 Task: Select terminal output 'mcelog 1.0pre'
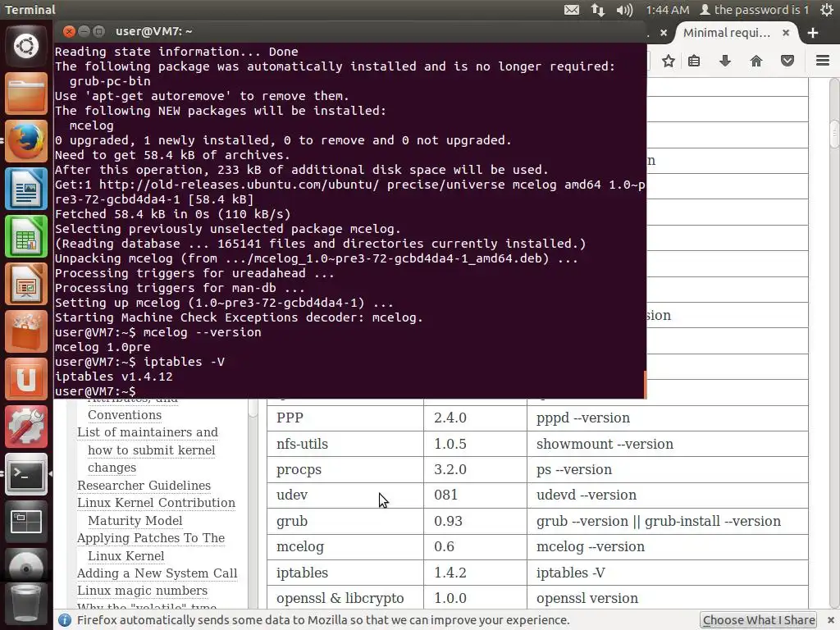pyautogui.click(x=103, y=347)
